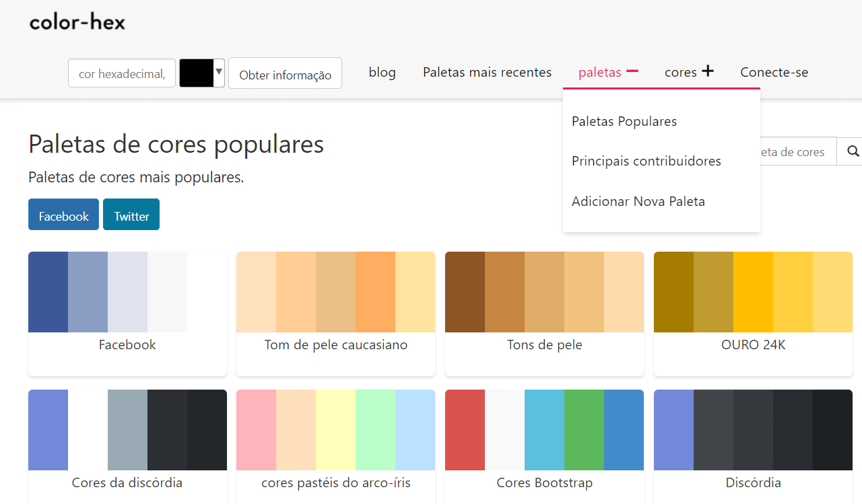Click the color-hex logo
Screen dimensions: 862x504
click(x=77, y=22)
